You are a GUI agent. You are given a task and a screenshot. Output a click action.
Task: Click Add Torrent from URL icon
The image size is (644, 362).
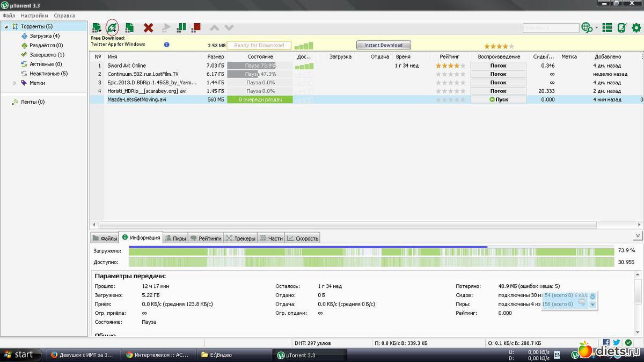[112, 27]
